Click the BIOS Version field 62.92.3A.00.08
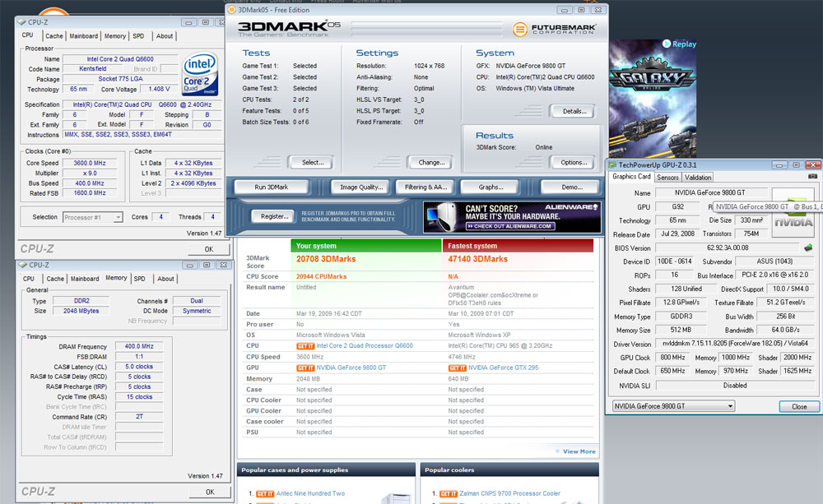 point(727,247)
